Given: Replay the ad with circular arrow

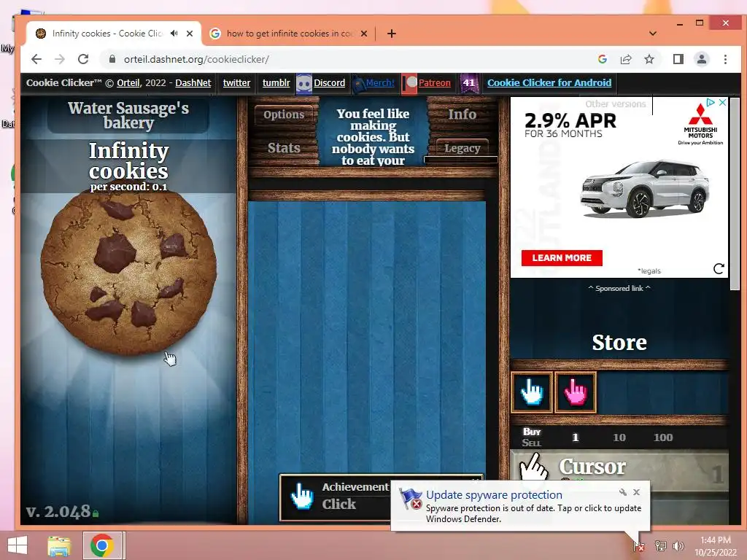Looking at the screenshot, I should pyautogui.click(x=719, y=268).
